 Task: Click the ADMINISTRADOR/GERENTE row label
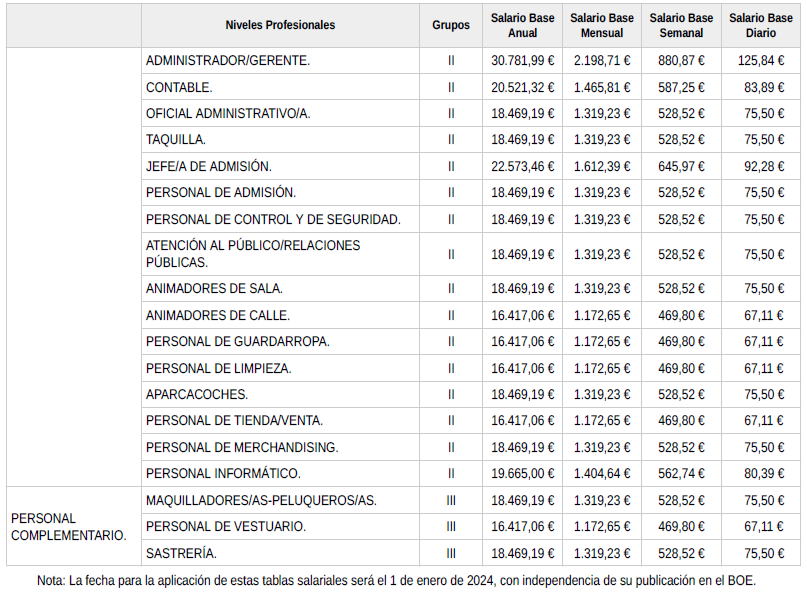click(228, 61)
